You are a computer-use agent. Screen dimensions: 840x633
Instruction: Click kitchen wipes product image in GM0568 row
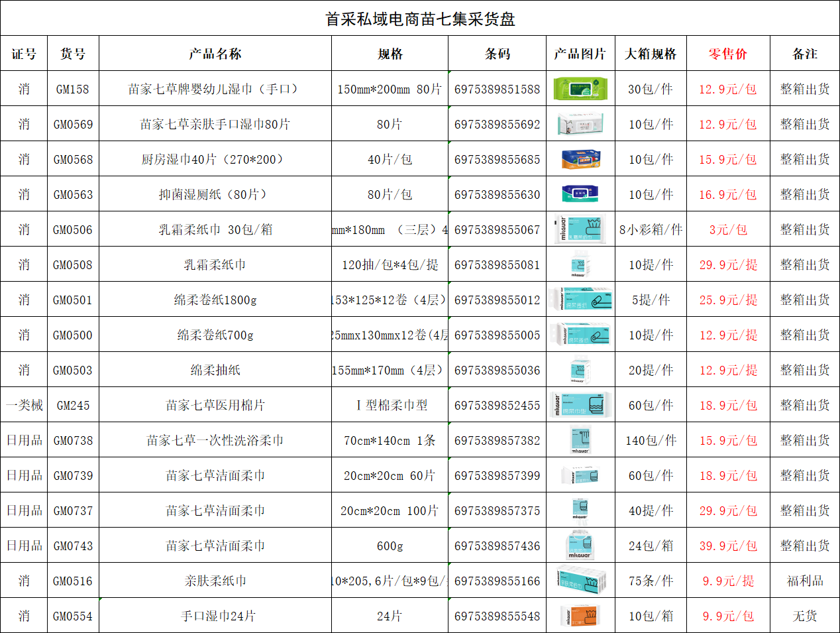click(580, 159)
